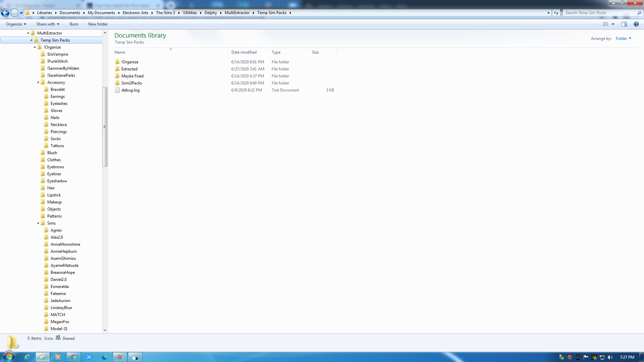Select Tattoos folder in tree
644x362 pixels.
[57, 146]
